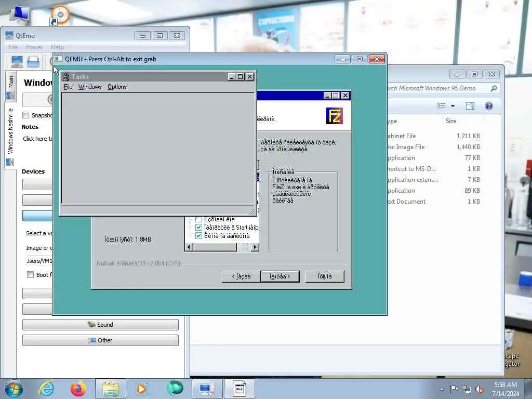This screenshot has height=399, width=532.
Task: Toggle the Snapshot checkbox in QtEmu
Action: 26,115
